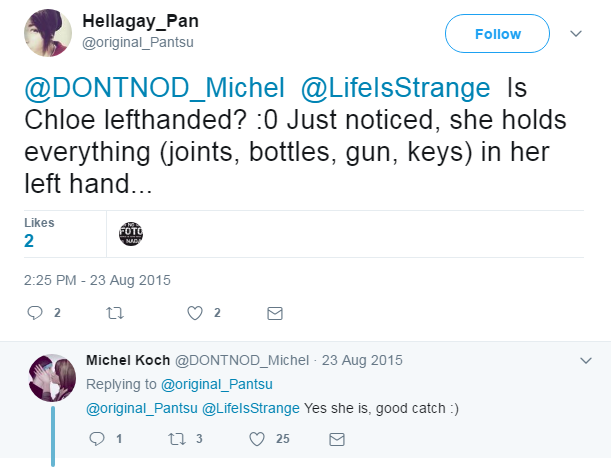
Task: Like the main tweet with heart icon
Action: click(195, 313)
